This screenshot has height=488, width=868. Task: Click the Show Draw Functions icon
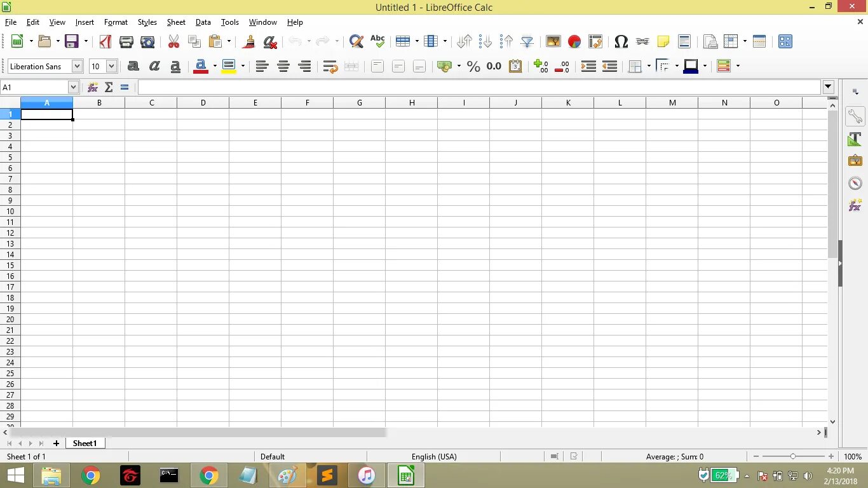tap(785, 41)
